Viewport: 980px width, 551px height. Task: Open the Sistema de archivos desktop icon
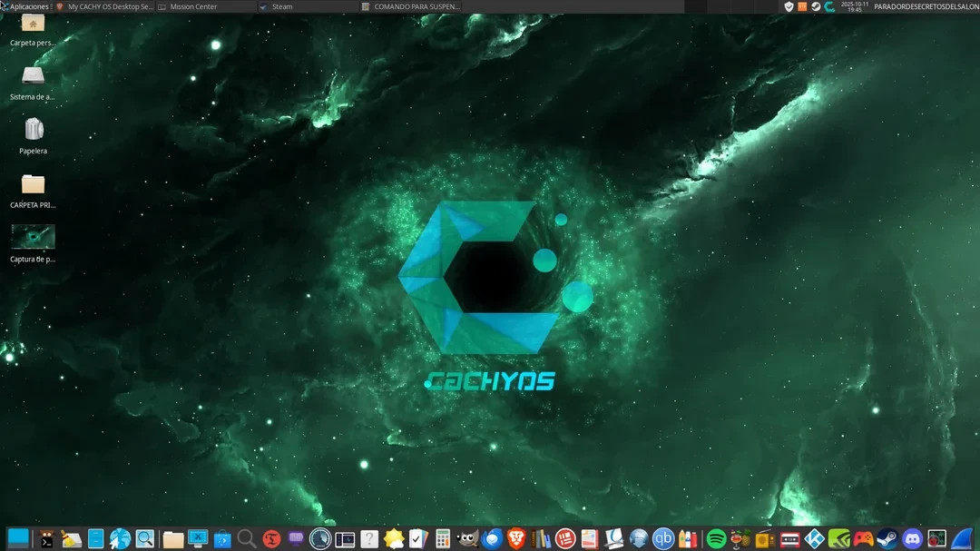click(33, 84)
